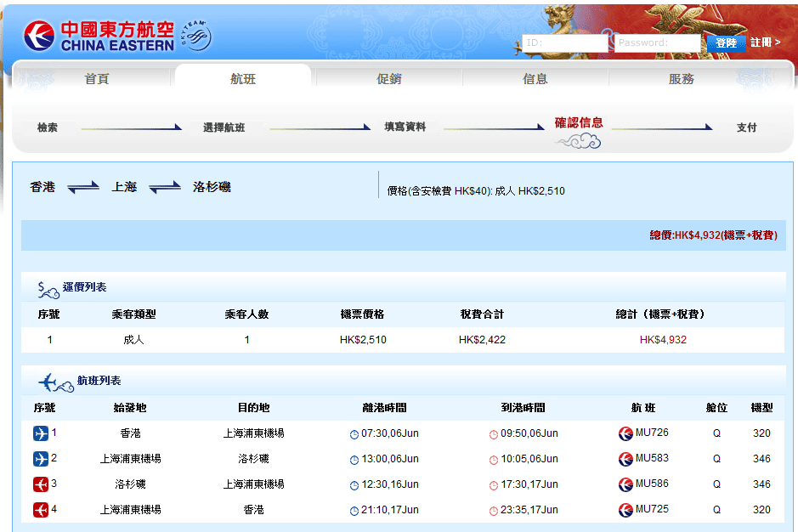Click the departure clock icon beside 07:30,06Jun

tap(354, 434)
